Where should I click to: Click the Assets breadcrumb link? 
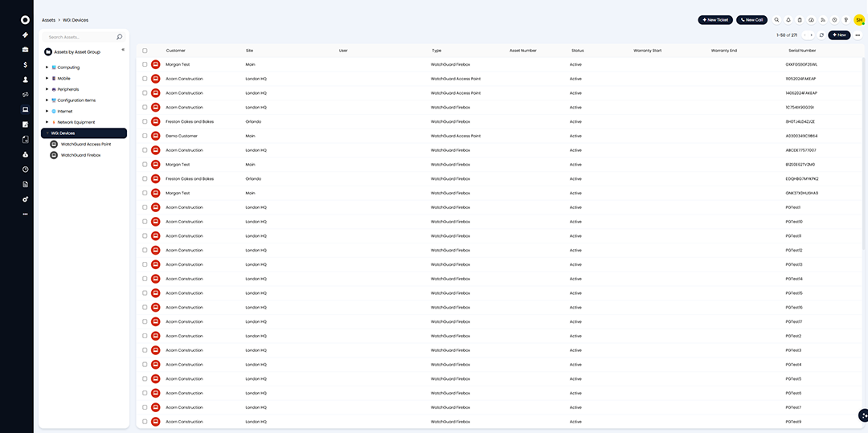[x=48, y=19]
